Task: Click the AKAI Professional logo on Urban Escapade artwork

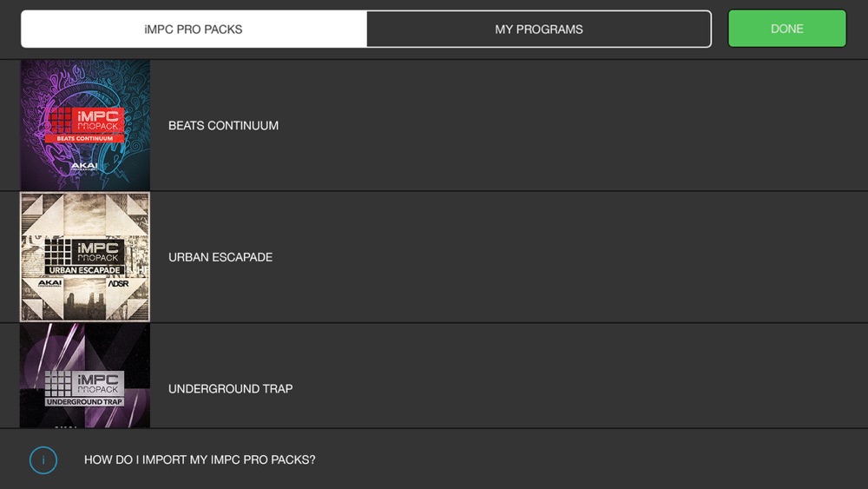Action: click(49, 283)
